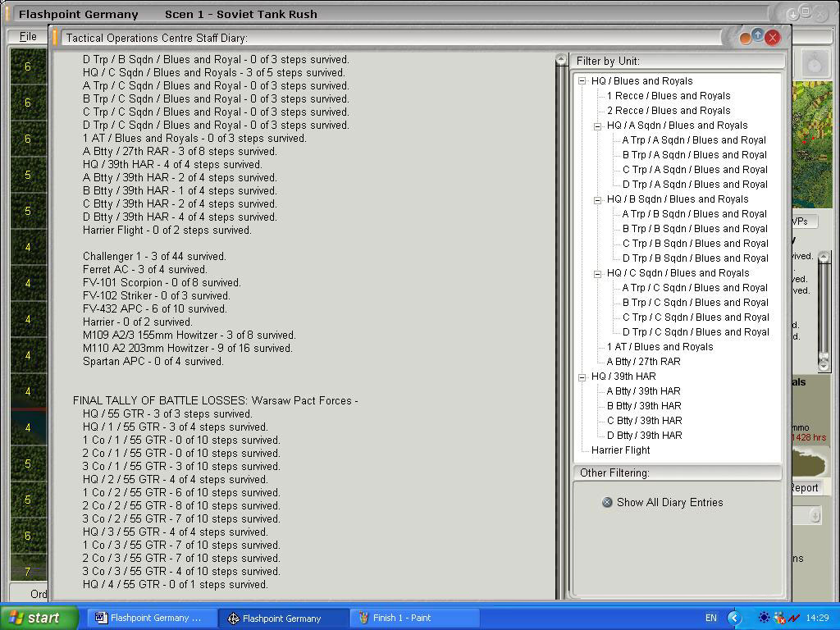Viewport: 840px width, 630px height.
Task: Open the File menu
Action: click(28, 36)
